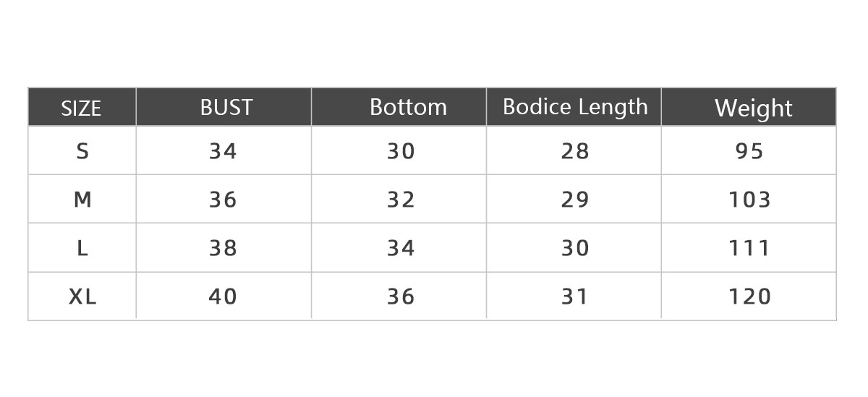868x397 pixels.
Task: Click the Bottom column header
Action: click(408, 107)
